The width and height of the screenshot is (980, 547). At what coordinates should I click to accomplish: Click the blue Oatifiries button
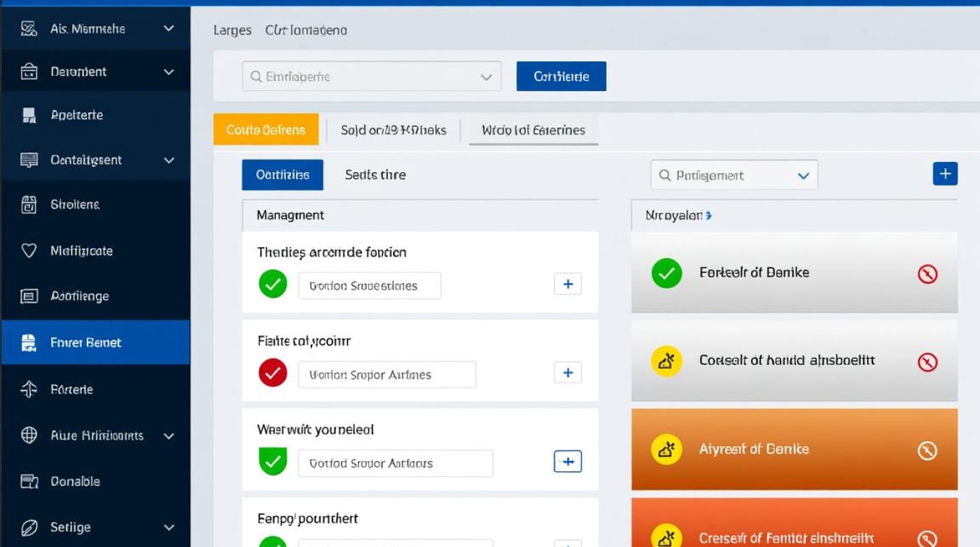click(283, 175)
